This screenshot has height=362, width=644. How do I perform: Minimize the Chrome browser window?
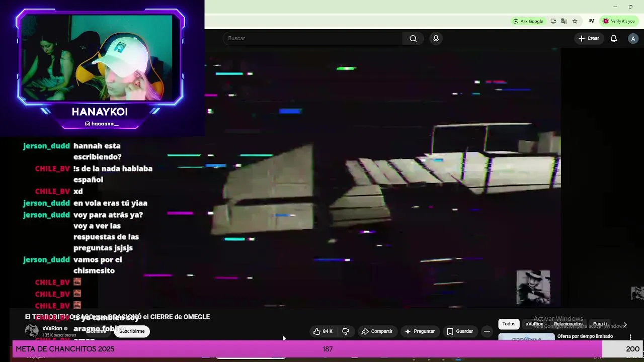tap(615, 7)
